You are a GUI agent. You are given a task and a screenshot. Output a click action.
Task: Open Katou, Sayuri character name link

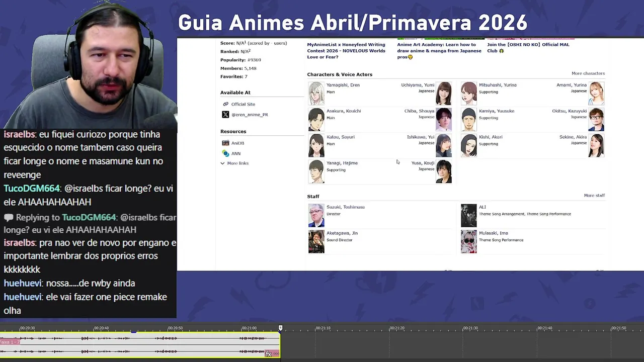(341, 137)
